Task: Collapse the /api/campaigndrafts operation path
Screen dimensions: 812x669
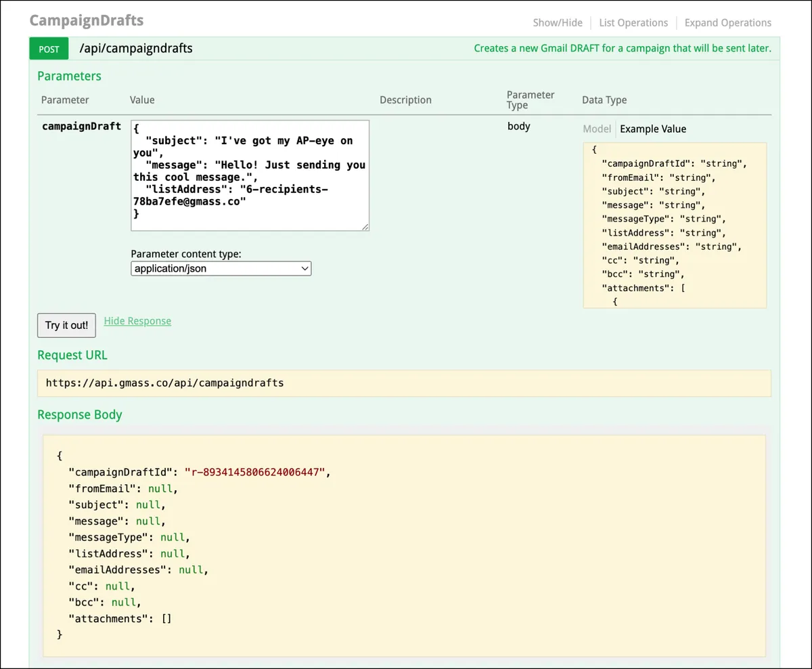Action: tap(136, 48)
